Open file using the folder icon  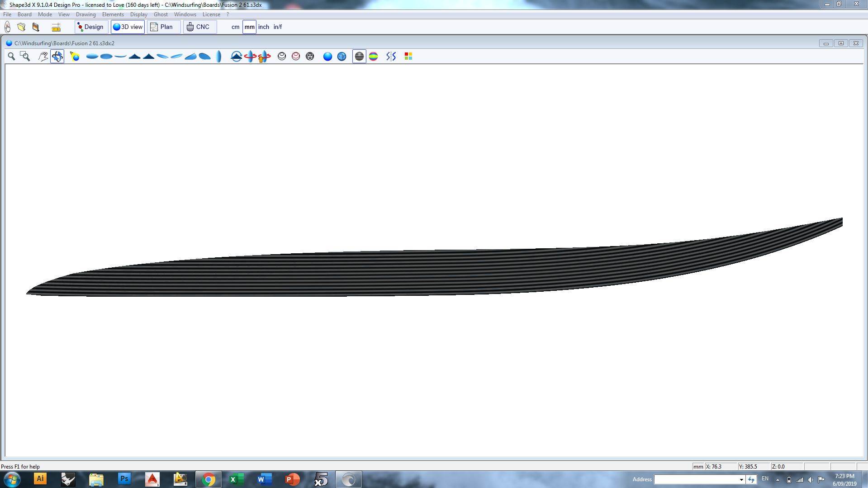pyautogui.click(x=21, y=27)
